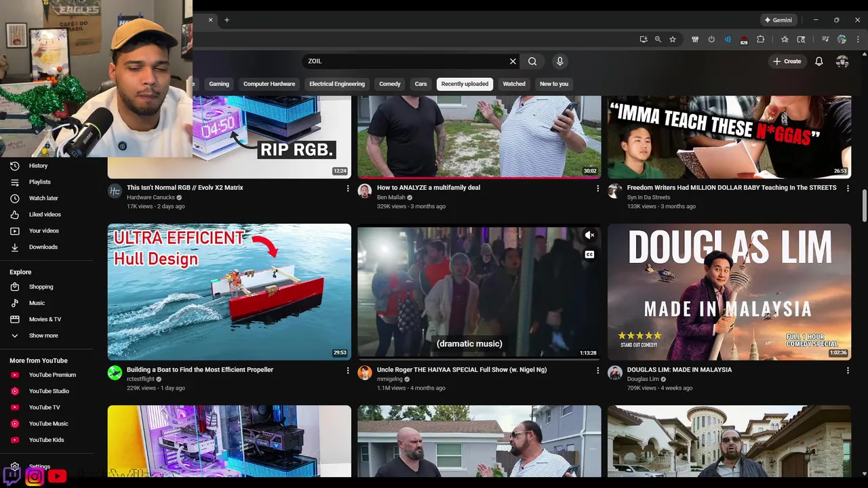Click the magnifier search button

tap(532, 61)
